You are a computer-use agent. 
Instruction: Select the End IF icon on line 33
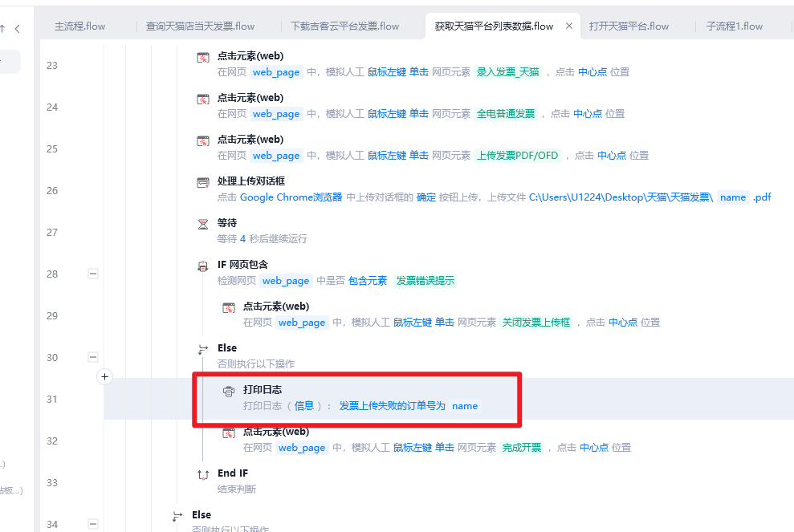coord(203,475)
